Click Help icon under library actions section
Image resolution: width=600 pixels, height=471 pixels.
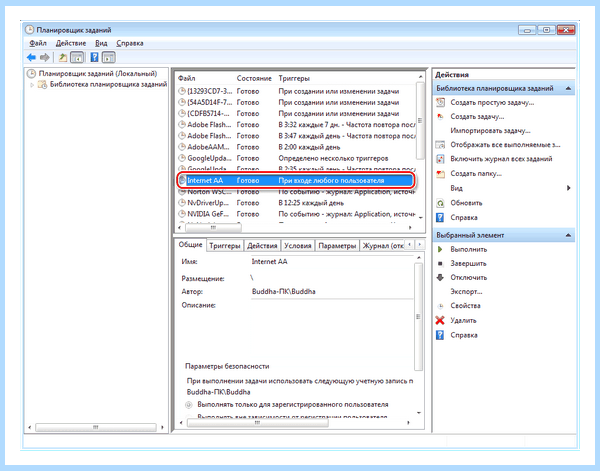click(440, 218)
